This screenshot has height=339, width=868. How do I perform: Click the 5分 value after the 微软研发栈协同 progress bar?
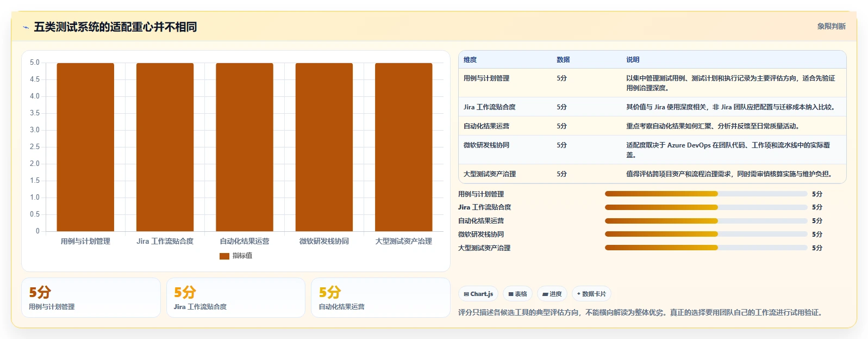tap(817, 235)
